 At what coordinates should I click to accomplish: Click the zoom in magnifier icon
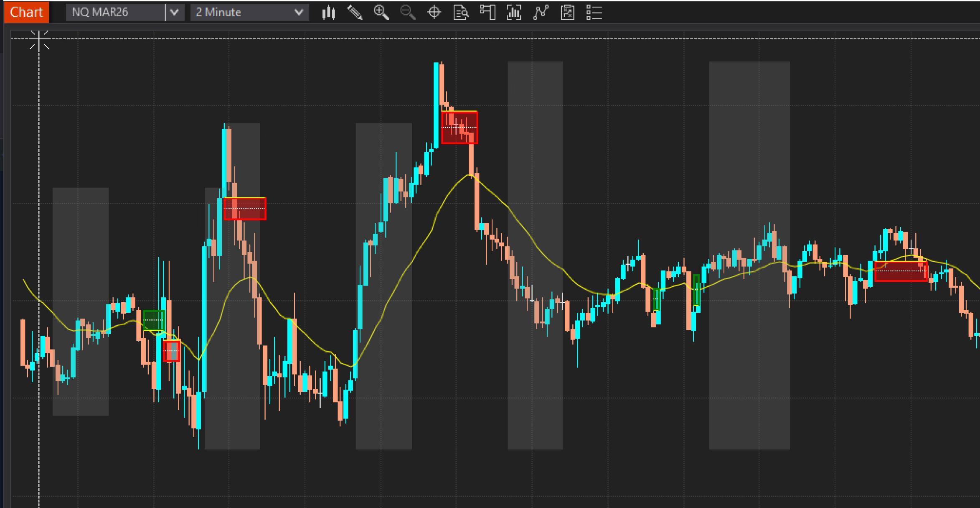381,13
